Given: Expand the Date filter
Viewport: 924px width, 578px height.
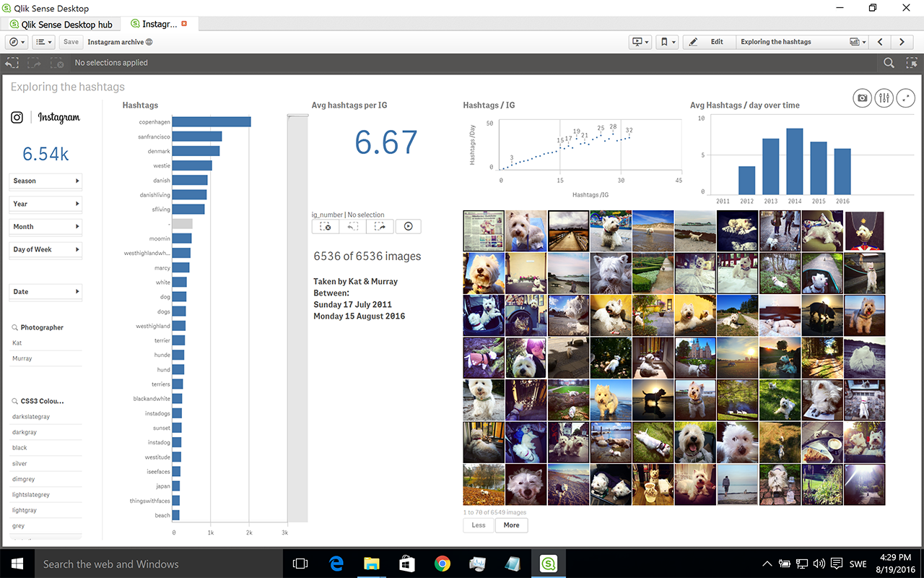Looking at the screenshot, I should pyautogui.click(x=45, y=292).
